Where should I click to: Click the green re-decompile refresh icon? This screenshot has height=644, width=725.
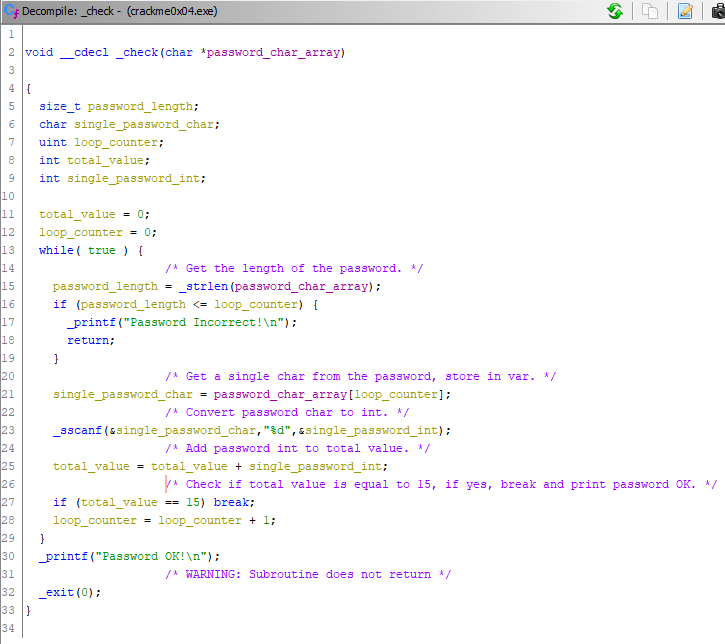[x=615, y=11]
